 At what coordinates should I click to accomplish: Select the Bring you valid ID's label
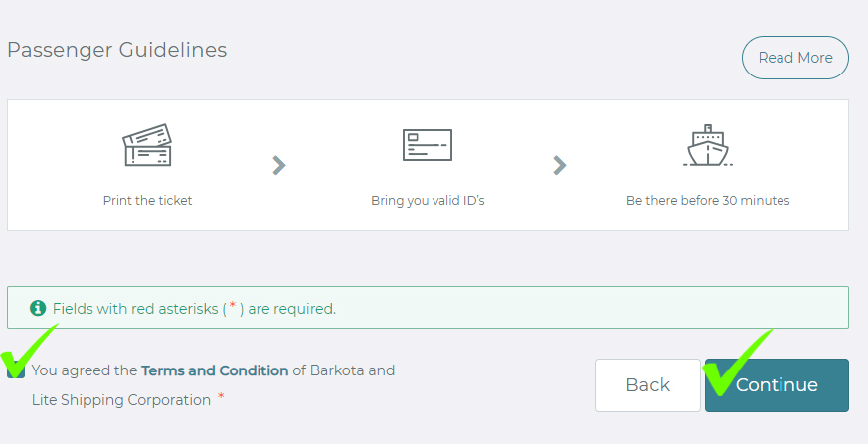428,201
